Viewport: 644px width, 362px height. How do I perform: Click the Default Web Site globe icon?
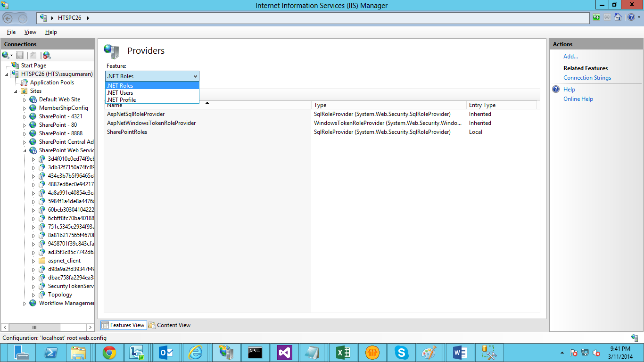coord(33,99)
